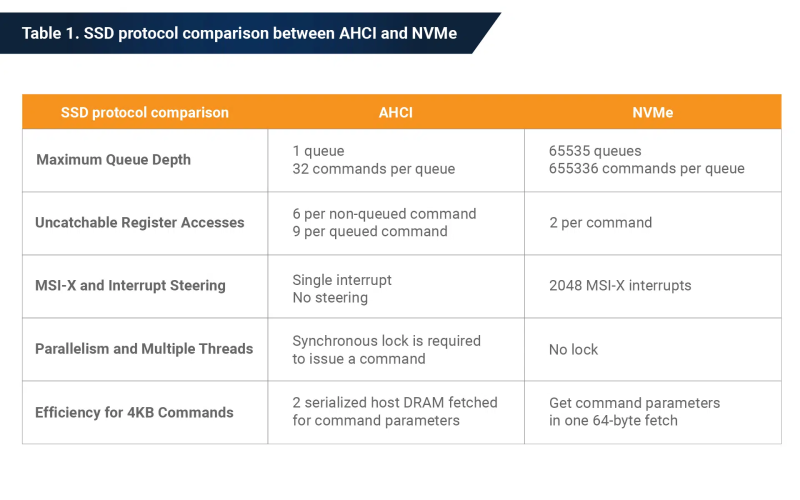Click the Synchronous lock is required text

386,340
